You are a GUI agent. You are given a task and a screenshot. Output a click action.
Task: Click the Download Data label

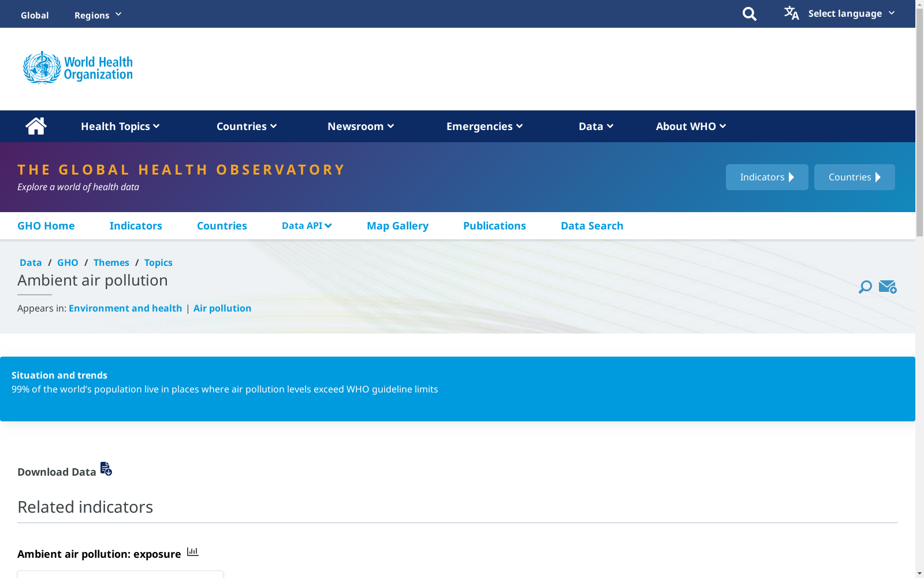57,472
